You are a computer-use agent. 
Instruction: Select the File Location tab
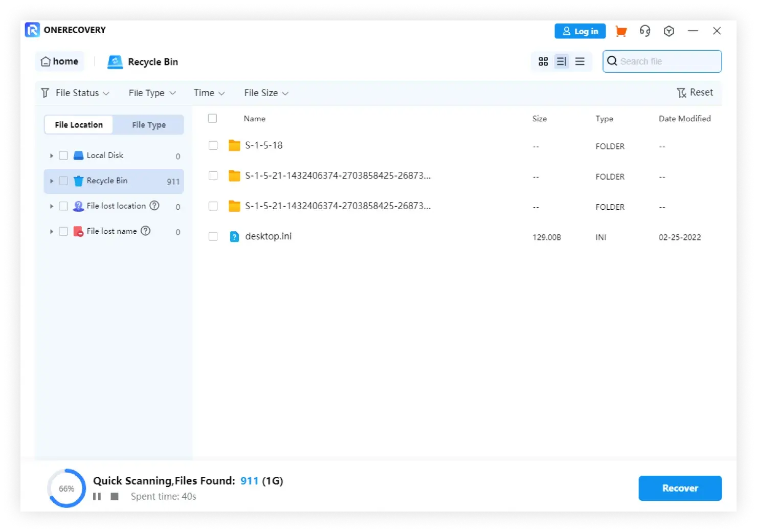coord(79,125)
